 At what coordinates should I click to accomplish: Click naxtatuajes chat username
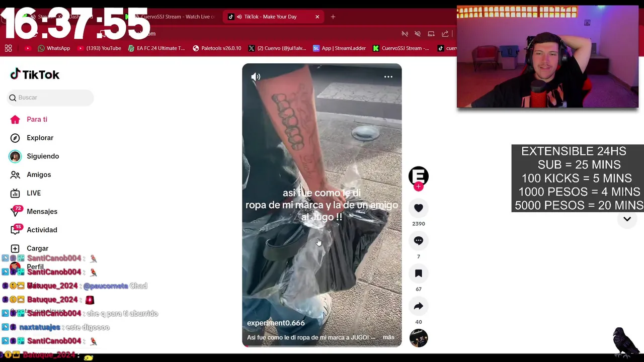(x=39, y=327)
